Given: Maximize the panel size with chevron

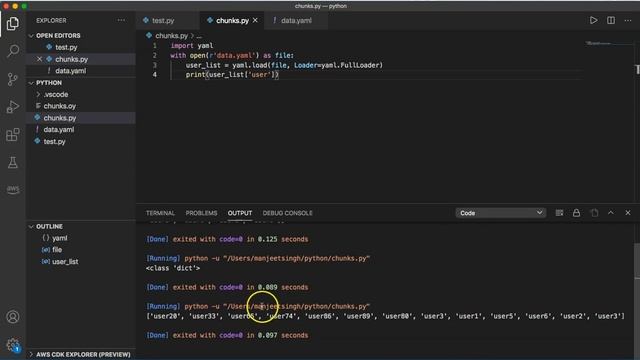Looking at the screenshot, I should pyautogui.click(x=611, y=213).
